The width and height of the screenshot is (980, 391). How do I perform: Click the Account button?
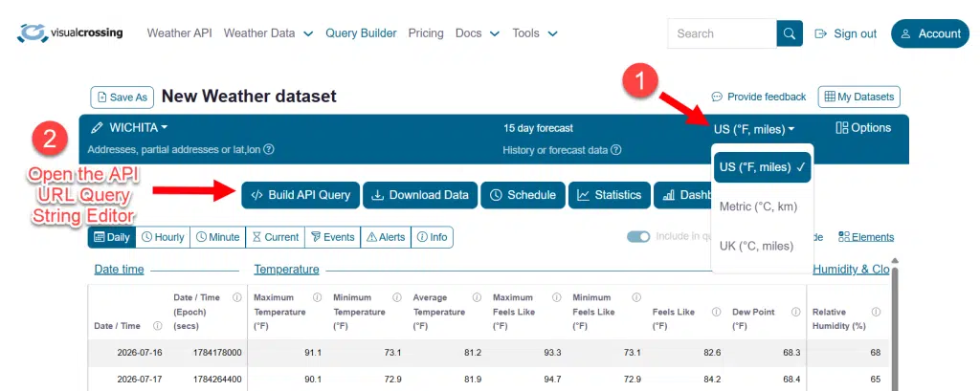(930, 33)
